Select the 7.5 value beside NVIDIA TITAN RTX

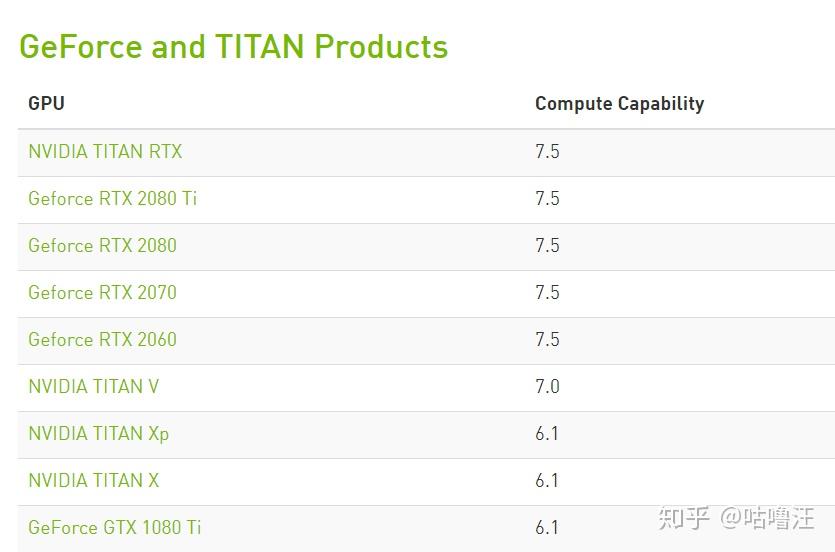click(x=547, y=152)
